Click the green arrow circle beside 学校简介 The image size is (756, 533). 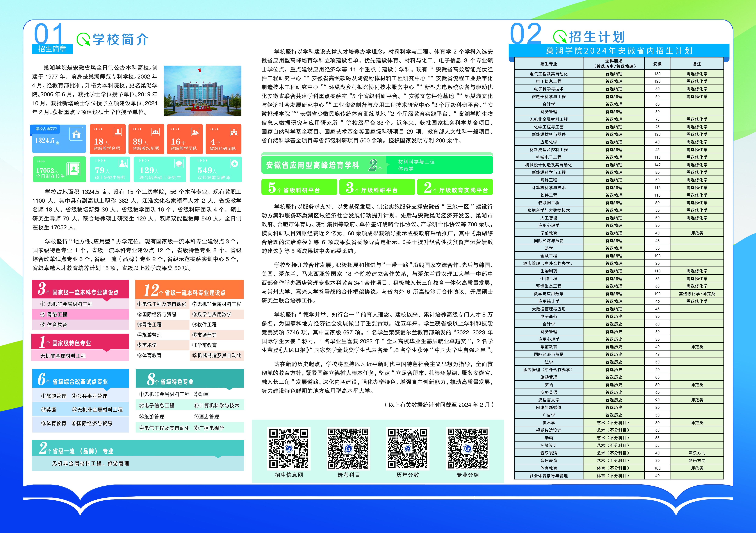click(x=83, y=39)
